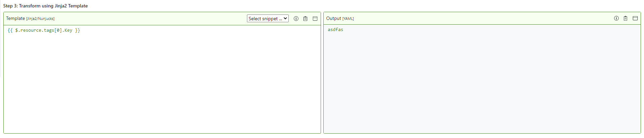Copy the output with the Output clipboard icon
Viewport: 644px width, 138px height.
tap(625, 18)
